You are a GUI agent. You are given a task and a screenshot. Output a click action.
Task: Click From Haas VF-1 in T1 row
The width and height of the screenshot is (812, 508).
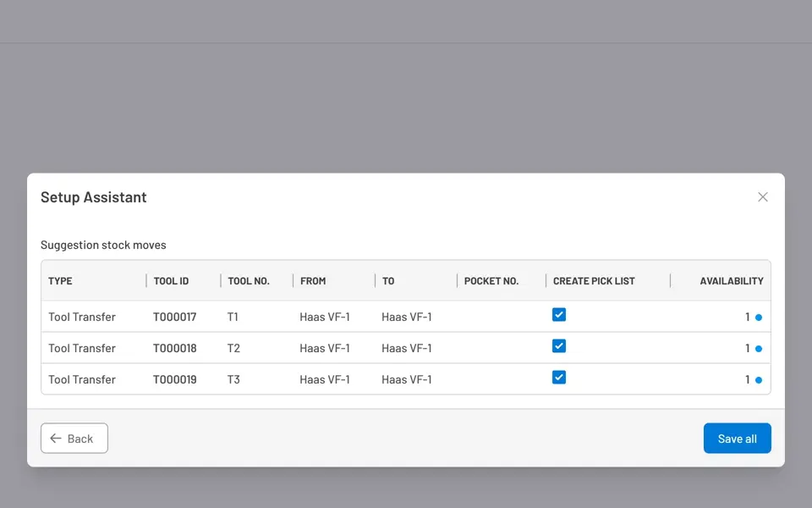coord(325,317)
